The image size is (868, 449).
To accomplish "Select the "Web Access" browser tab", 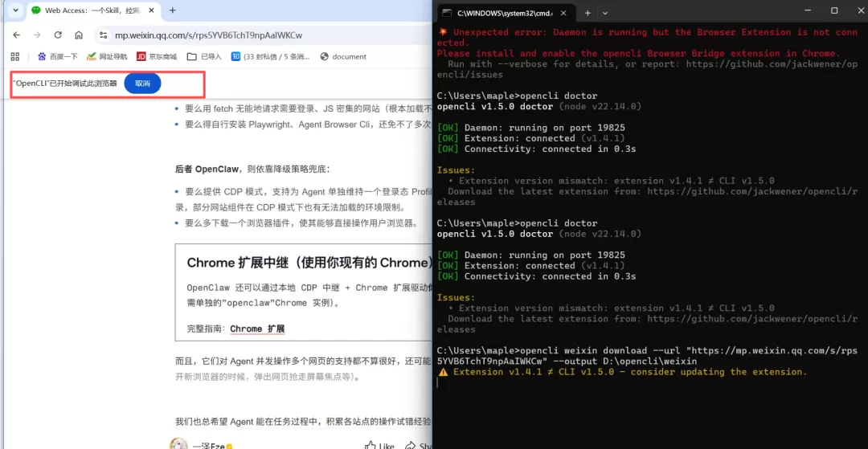I will [93, 10].
